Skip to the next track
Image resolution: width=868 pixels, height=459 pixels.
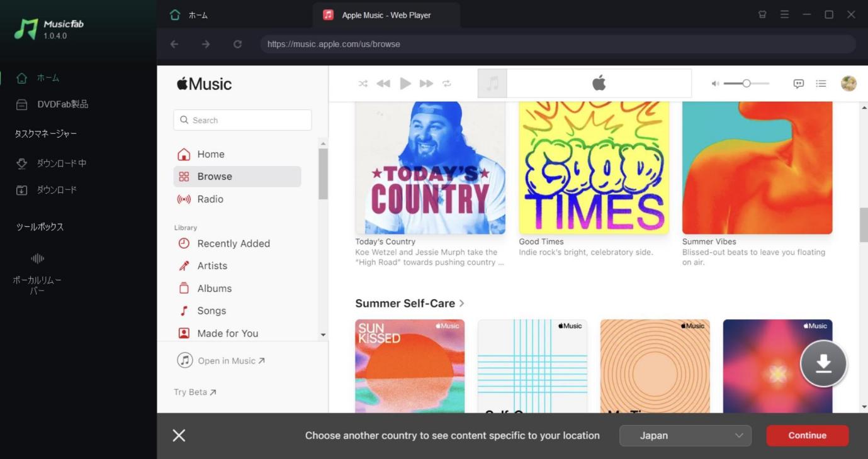426,84
